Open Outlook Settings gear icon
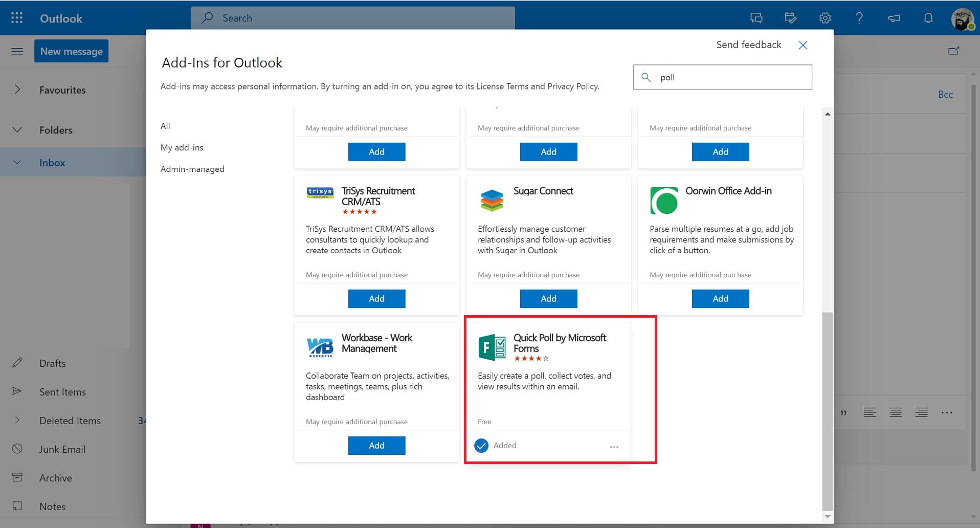Screen dimensions: 980x528 (x=825, y=18)
